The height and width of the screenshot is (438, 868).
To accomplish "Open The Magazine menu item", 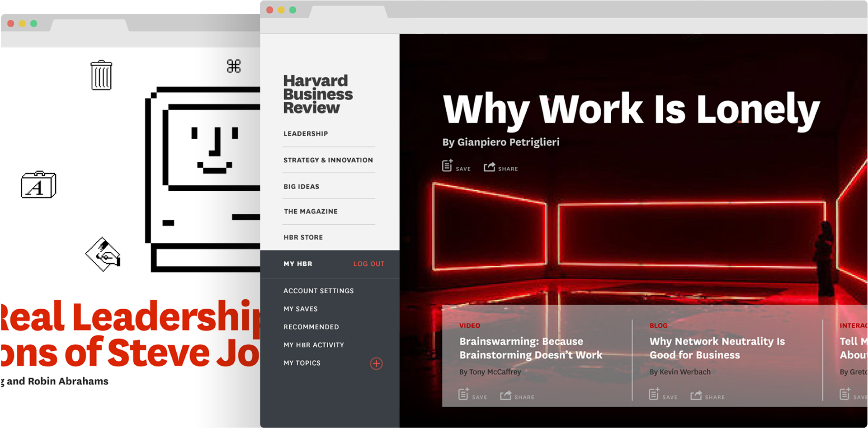I will click(311, 212).
